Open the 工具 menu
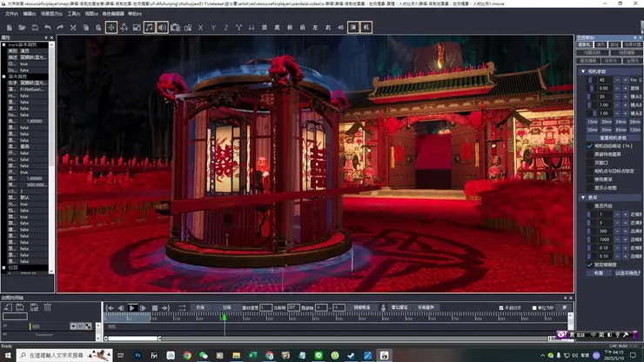644x362 pixels. (x=73, y=14)
